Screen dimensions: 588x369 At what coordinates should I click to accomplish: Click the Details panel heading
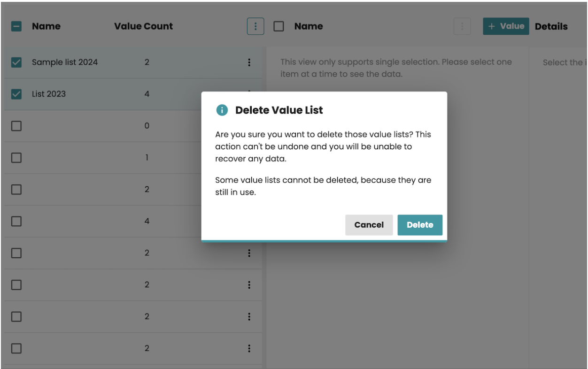pos(551,27)
